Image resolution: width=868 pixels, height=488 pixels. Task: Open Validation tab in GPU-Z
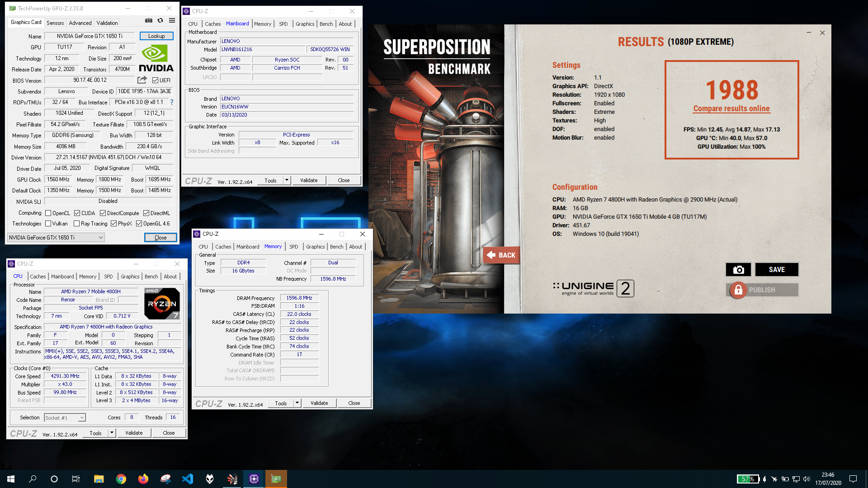(x=107, y=23)
